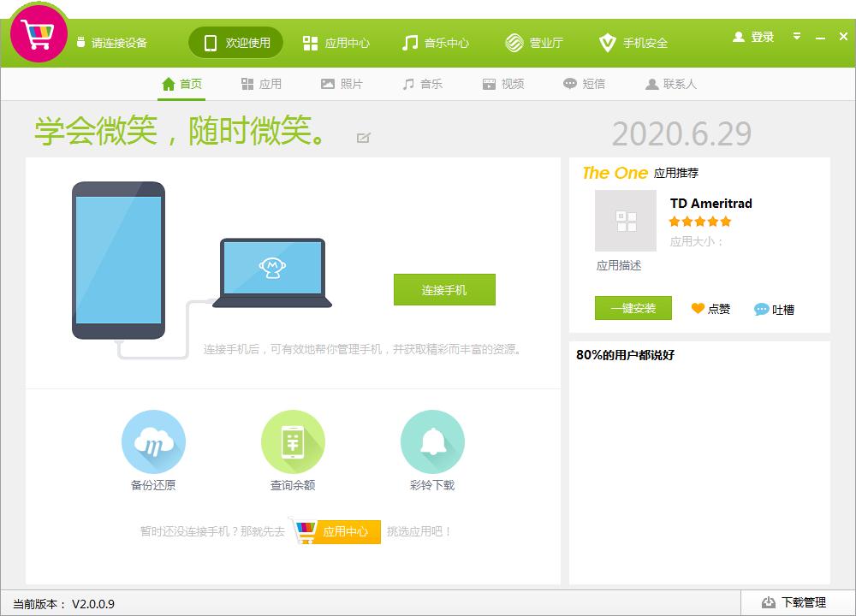
Task: Click the 连接手机 connect phone button
Action: (444, 290)
